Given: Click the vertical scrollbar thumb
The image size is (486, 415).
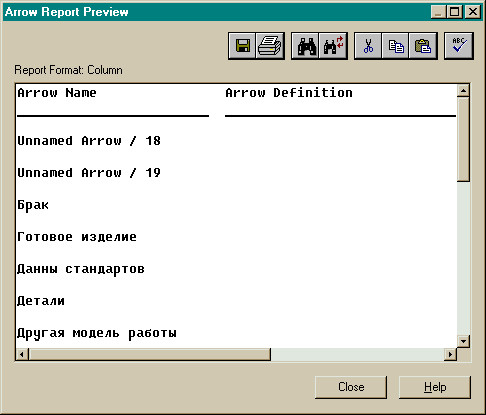Looking at the screenshot, I should click(463, 139).
